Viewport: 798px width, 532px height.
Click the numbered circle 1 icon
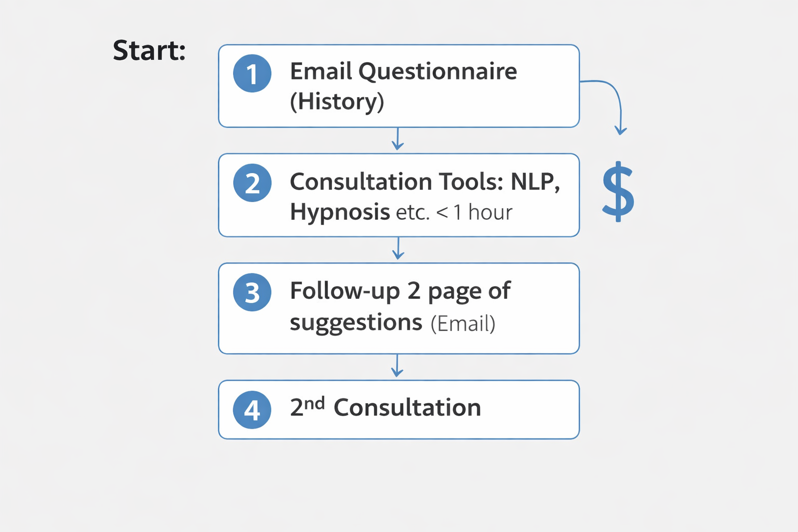pos(252,73)
